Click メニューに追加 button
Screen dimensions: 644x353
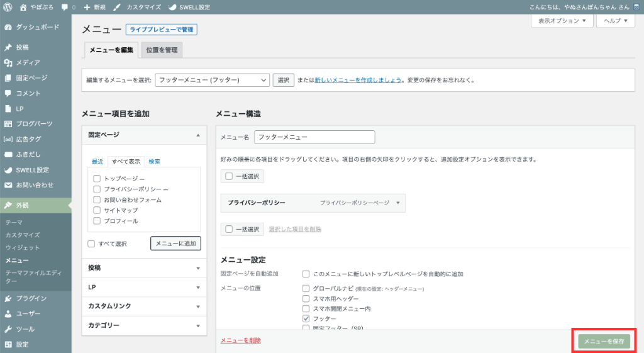[x=176, y=244]
